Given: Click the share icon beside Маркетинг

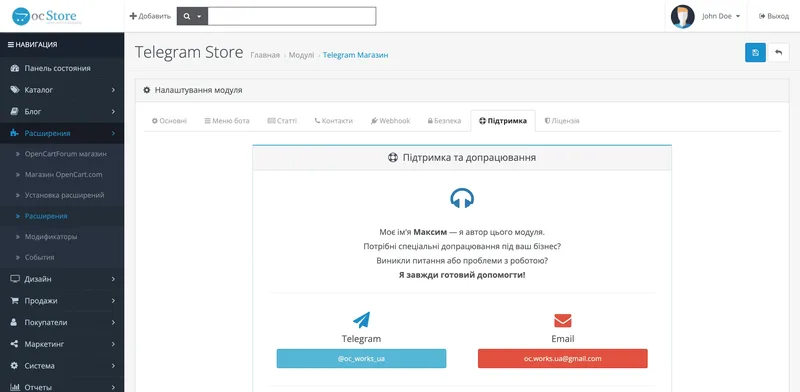Looking at the screenshot, I should point(14,344).
